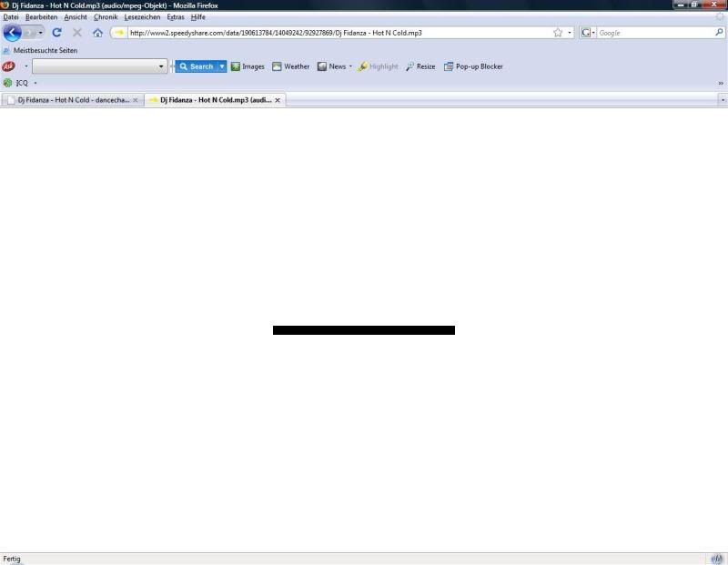Open Images search on Ask toolbar
This screenshot has width=728, height=565.
click(x=248, y=66)
